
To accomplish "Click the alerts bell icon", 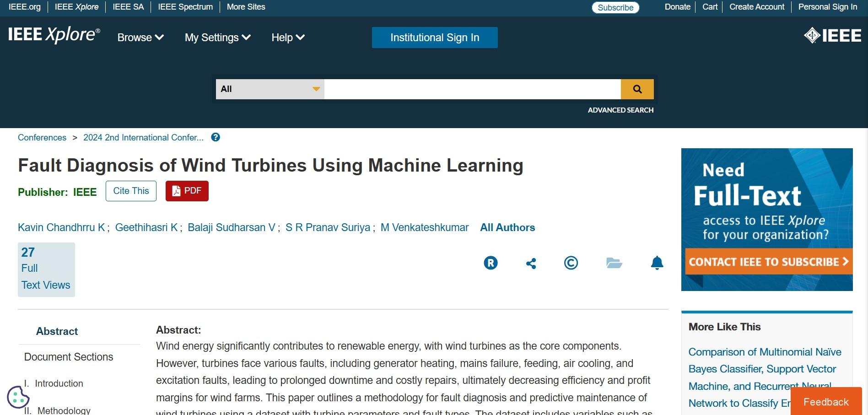I will click(x=657, y=263).
